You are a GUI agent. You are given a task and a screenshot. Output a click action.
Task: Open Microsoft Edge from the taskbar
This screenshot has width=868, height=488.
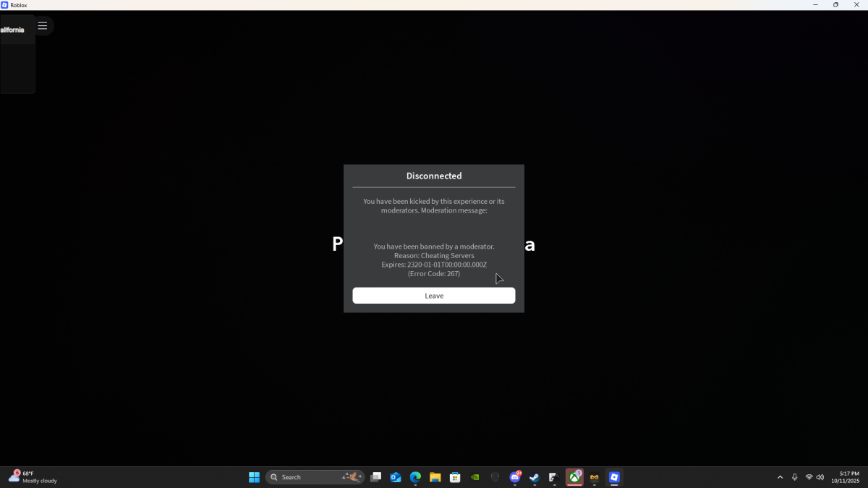pyautogui.click(x=415, y=477)
